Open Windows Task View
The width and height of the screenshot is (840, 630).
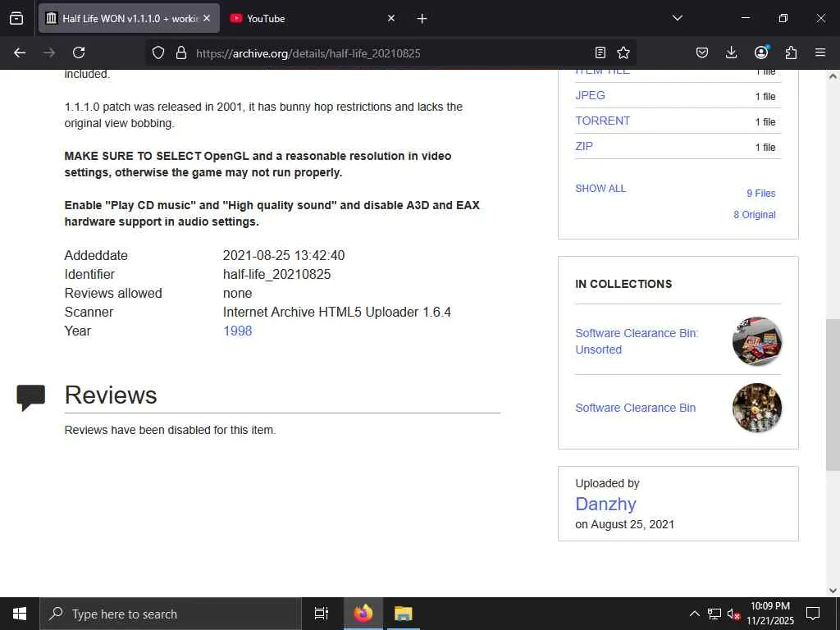[322, 614]
